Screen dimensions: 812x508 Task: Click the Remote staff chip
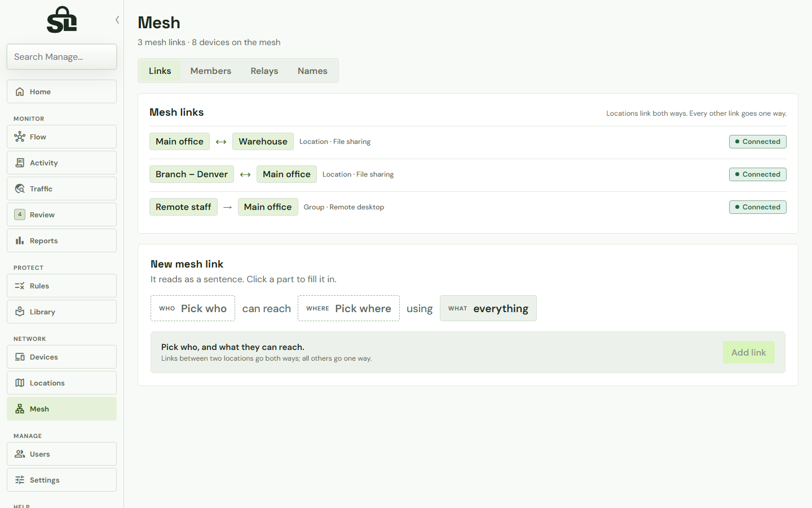(183, 207)
